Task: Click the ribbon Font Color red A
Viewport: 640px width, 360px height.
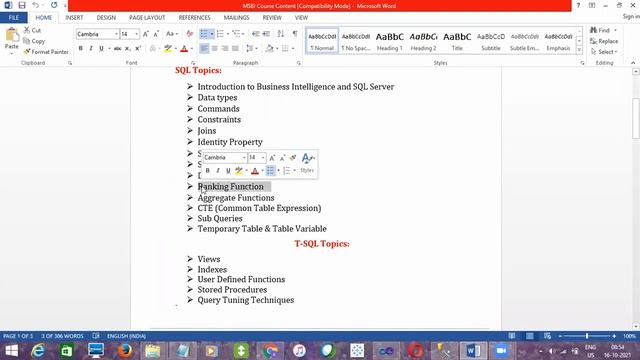Action: (x=184, y=49)
